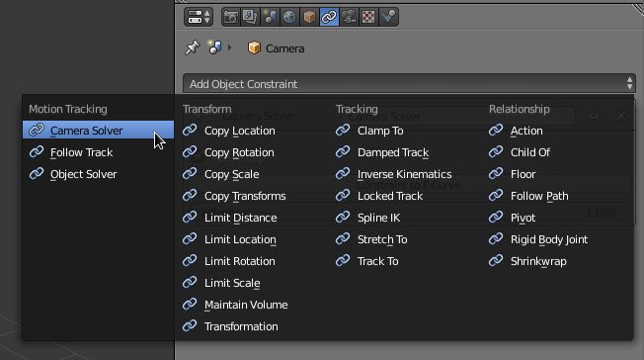Open the Render Layers properties tab

coord(250,17)
